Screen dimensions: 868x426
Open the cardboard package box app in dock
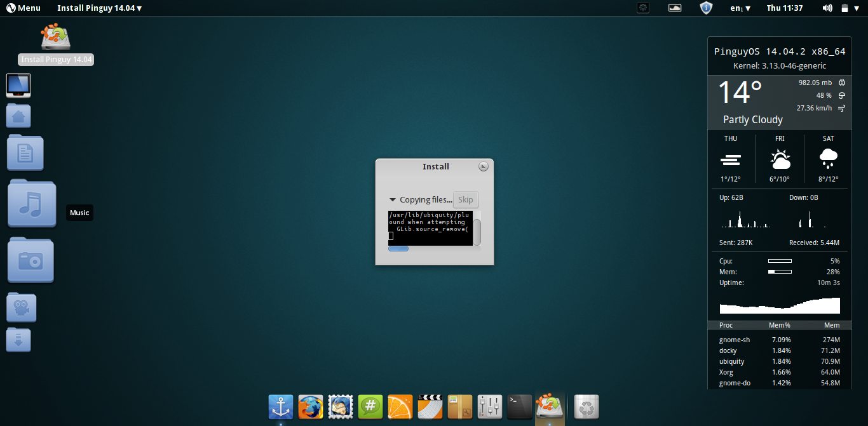460,406
